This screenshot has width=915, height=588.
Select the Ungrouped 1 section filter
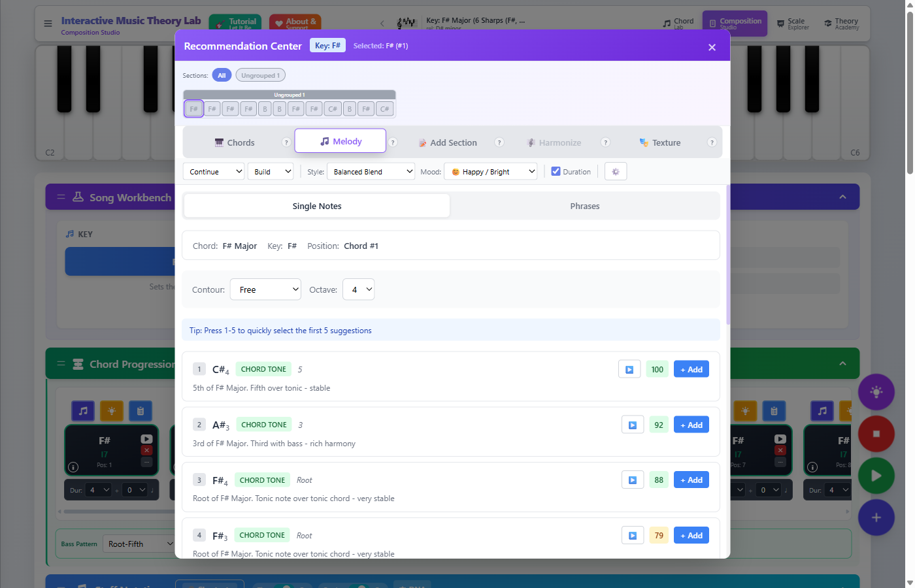point(260,76)
